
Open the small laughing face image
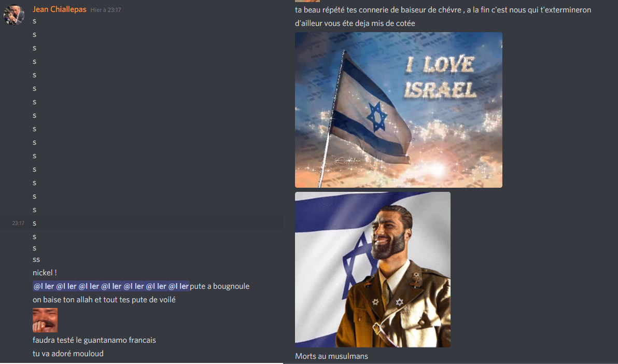coord(45,320)
